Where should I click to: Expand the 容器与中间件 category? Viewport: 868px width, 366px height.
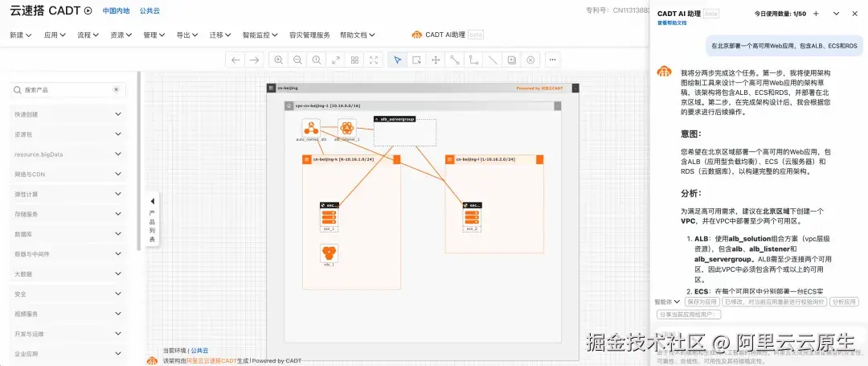(x=68, y=254)
